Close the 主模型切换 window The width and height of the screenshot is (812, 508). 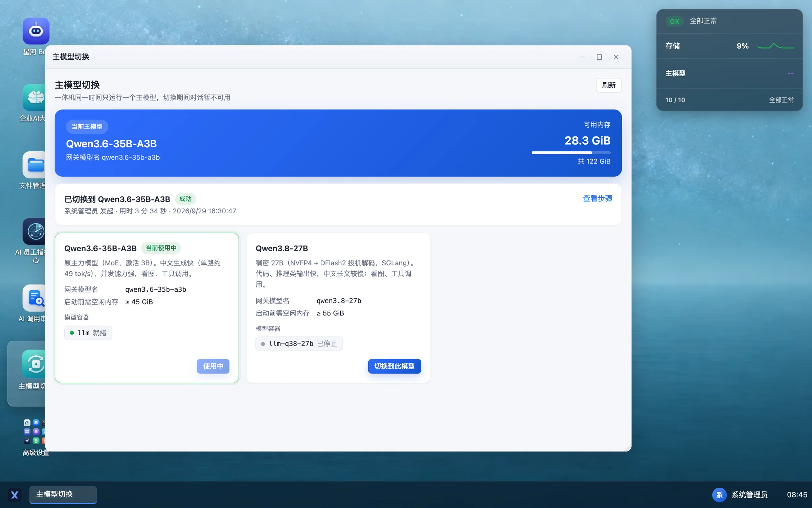click(616, 57)
